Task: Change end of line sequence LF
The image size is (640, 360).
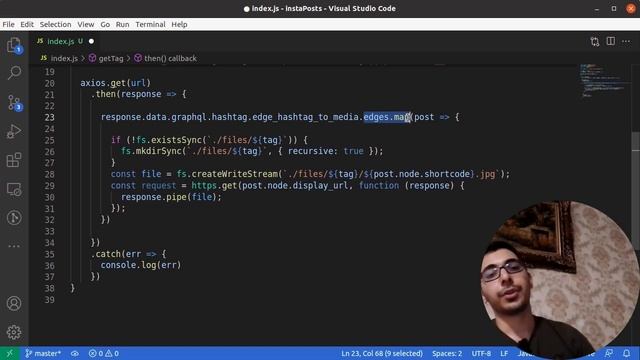Action: (x=504, y=353)
